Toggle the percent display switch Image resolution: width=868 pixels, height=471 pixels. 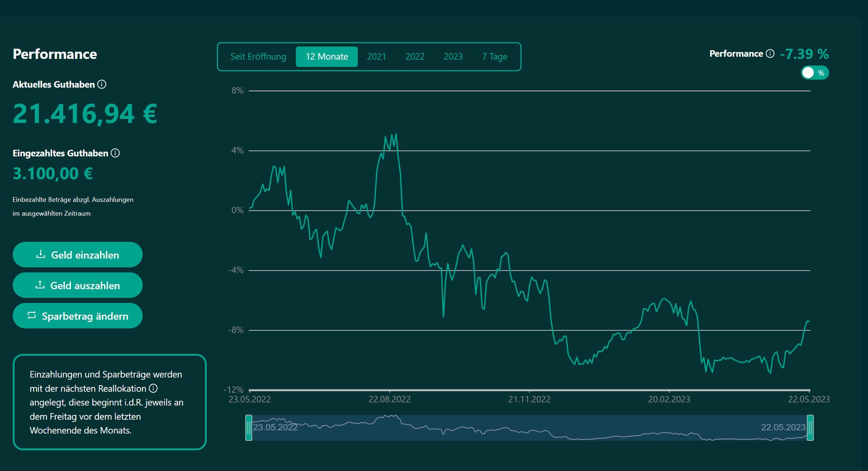tap(814, 73)
